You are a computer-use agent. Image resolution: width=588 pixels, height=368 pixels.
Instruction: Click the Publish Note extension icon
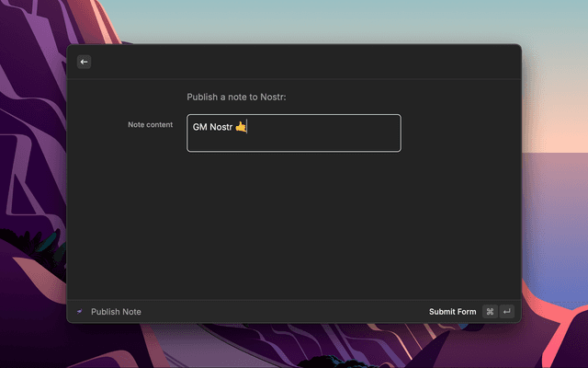[80, 312]
